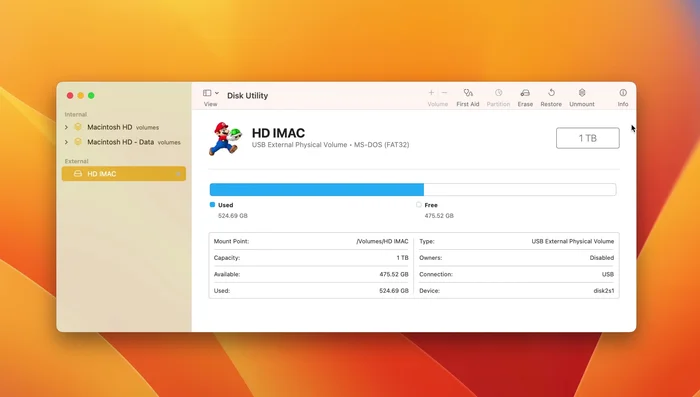Select HD IMAC external drive

click(124, 174)
